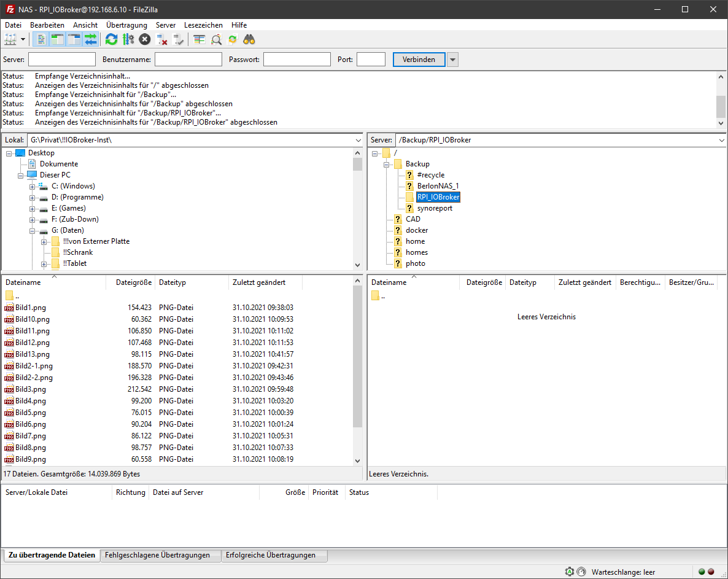Toggle the message log display
Image resolution: width=728 pixels, height=579 pixels.
point(41,39)
